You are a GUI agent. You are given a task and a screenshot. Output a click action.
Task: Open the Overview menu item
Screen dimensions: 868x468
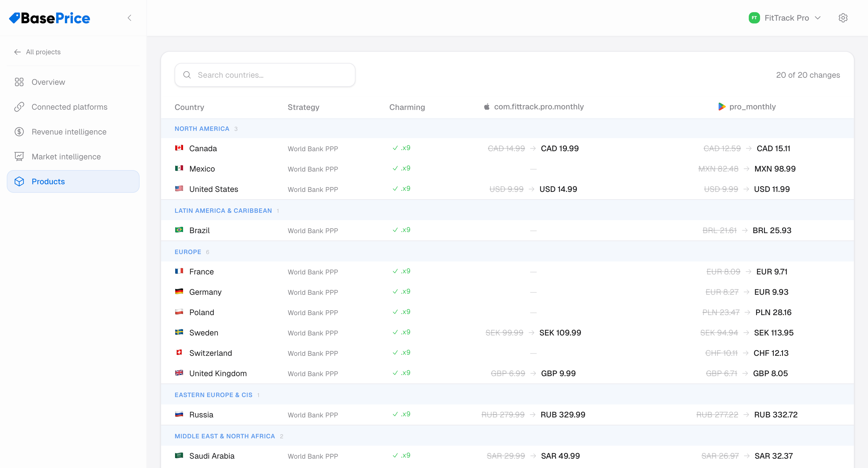click(x=73, y=82)
